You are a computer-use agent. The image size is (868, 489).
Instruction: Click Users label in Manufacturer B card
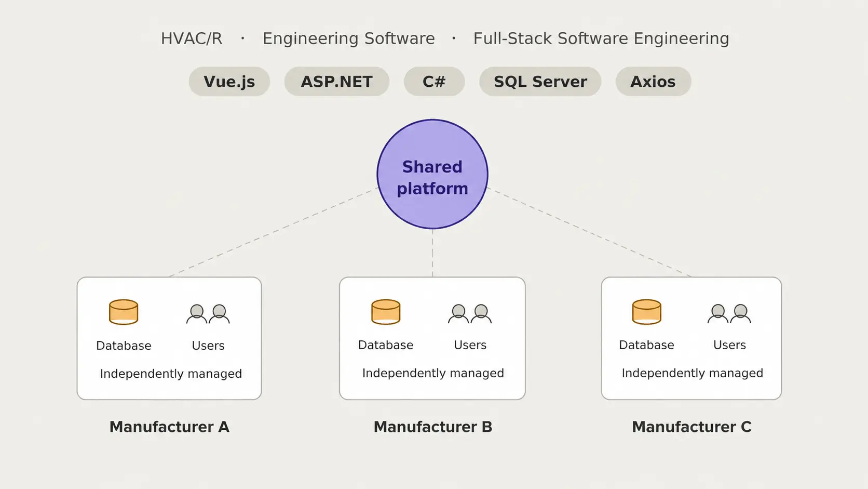pos(470,345)
